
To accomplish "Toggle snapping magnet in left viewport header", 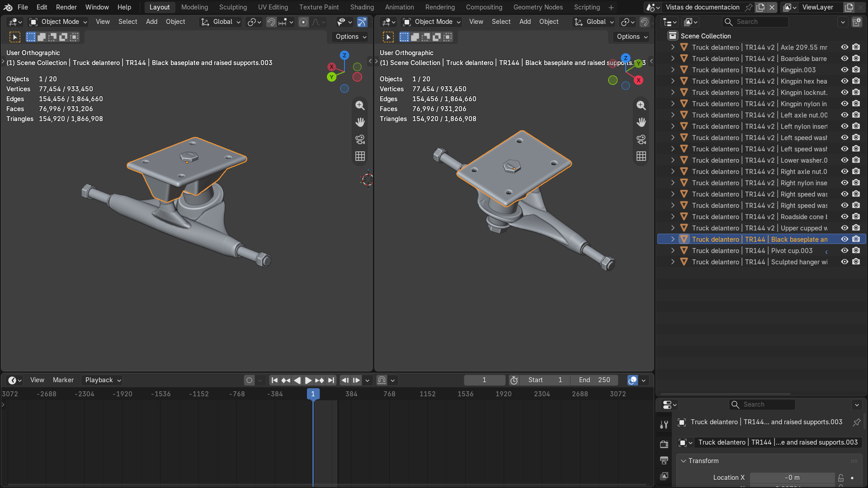I will tap(271, 22).
